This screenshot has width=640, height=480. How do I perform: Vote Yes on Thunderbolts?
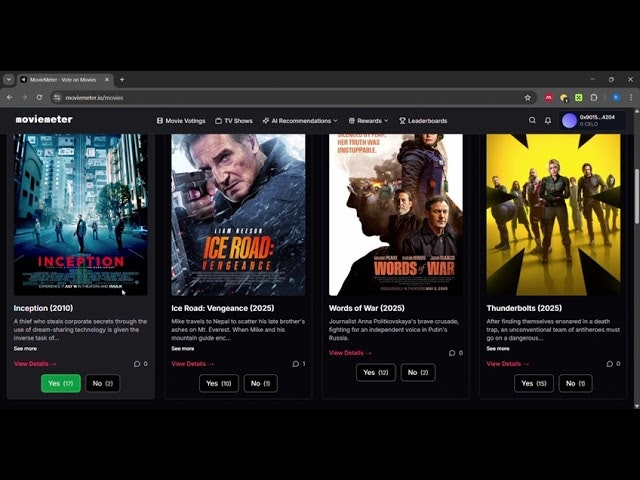[534, 383]
